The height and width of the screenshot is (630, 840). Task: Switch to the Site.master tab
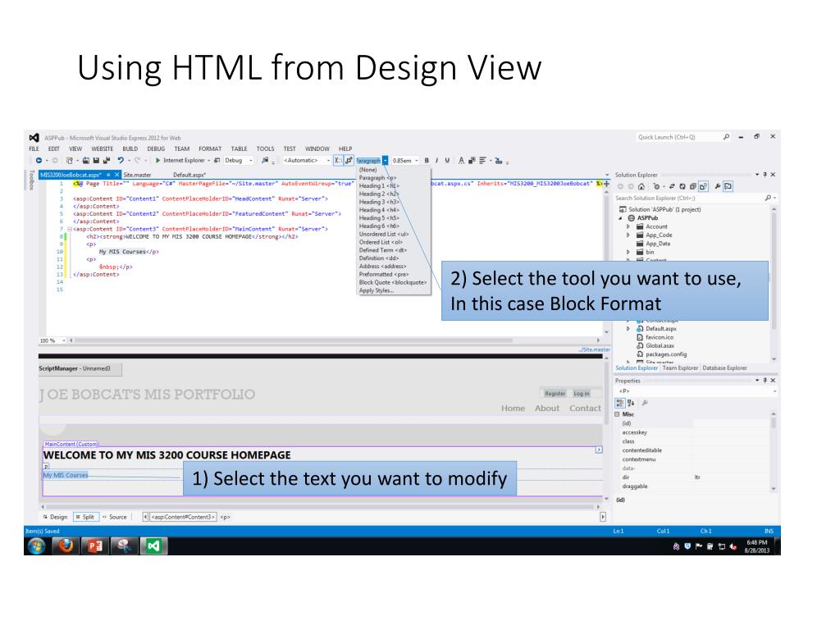point(137,175)
